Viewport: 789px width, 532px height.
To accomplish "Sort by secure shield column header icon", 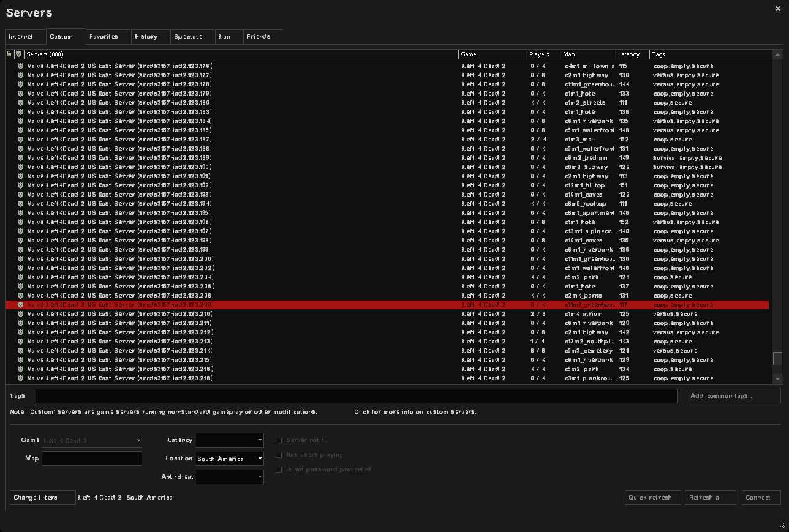I will (19, 54).
